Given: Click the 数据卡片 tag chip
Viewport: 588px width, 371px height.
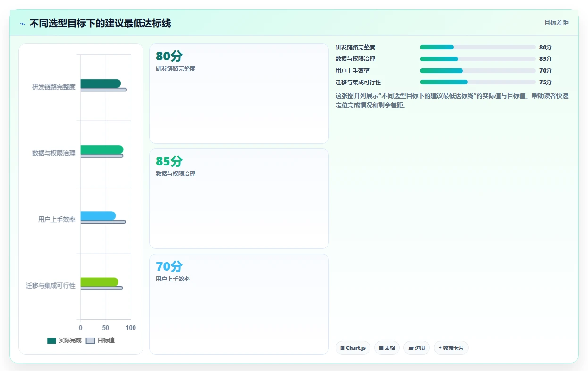Looking at the screenshot, I should coord(451,348).
